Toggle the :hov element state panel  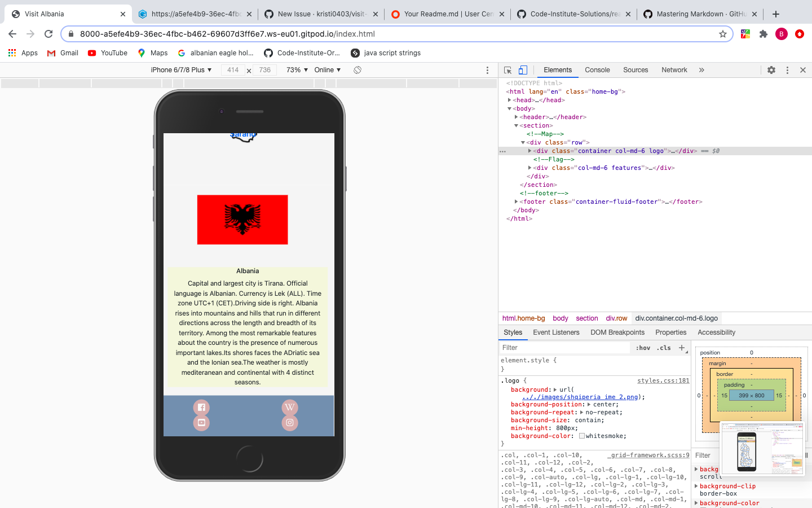[643, 348]
